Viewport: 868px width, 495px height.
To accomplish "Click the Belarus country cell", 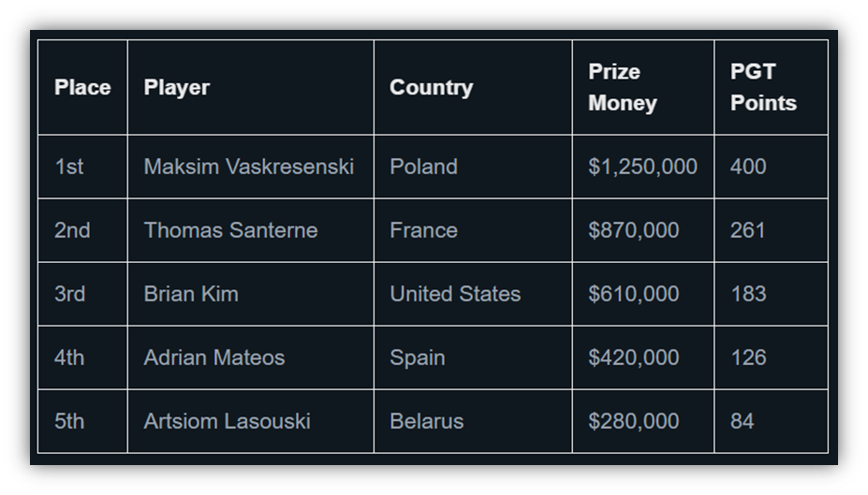I will (473, 421).
